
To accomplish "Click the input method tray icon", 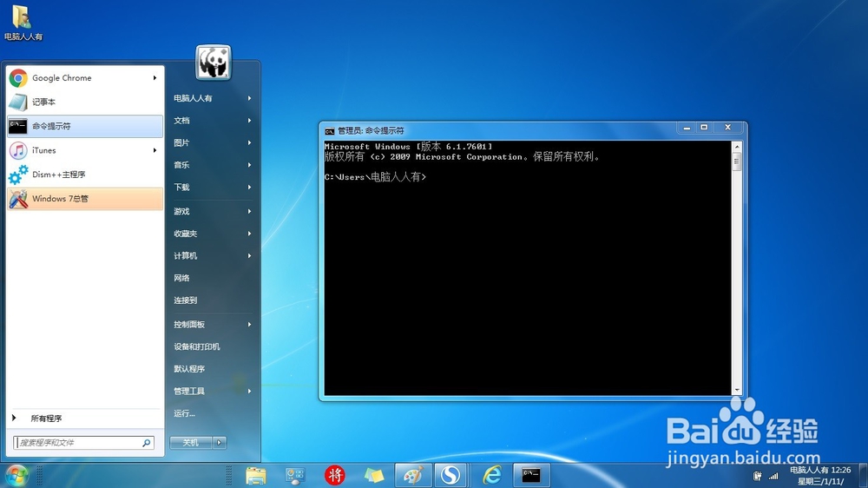I will pyautogui.click(x=757, y=476).
